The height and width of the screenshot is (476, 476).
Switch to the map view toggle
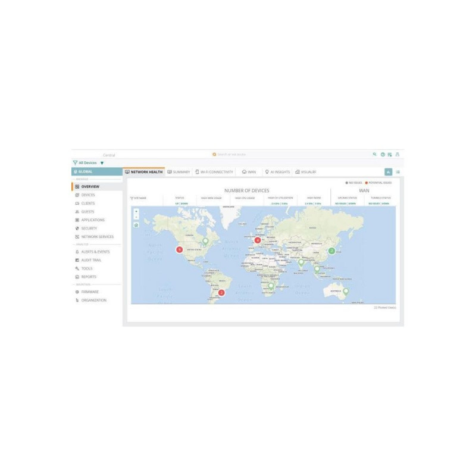(388, 172)
